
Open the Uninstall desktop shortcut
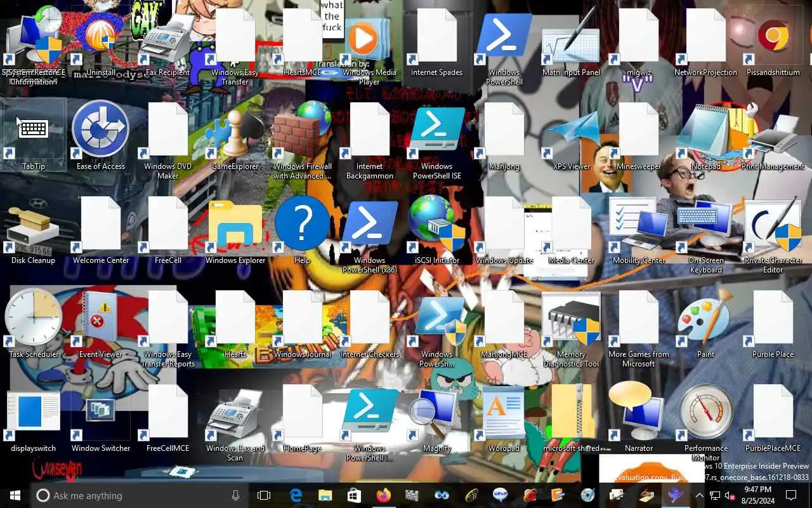point(100,43)
